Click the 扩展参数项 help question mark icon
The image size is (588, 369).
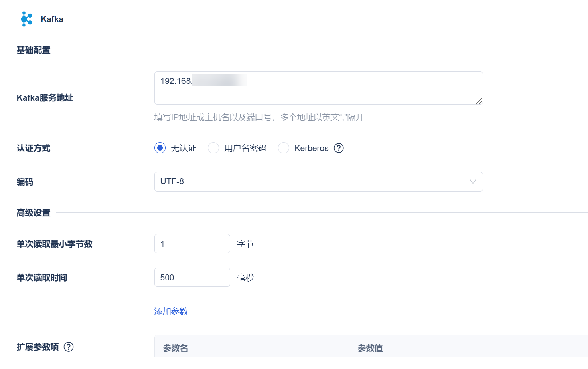(x=69, y=347)
